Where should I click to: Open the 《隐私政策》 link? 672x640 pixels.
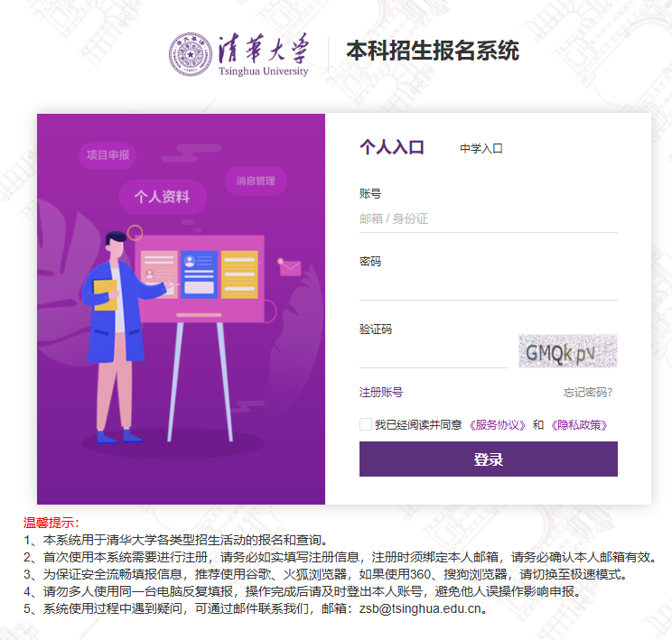pyautogui.click(x=579, y=425)
